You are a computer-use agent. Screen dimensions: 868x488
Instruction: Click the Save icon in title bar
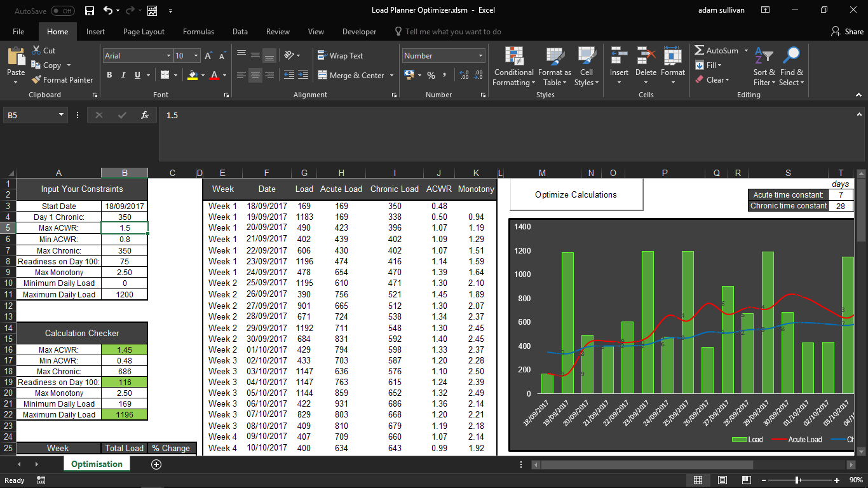coord(90,10)
